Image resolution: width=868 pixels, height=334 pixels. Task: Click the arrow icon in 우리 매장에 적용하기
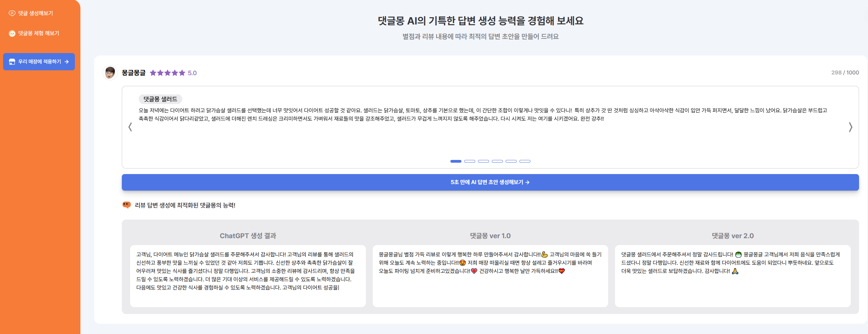67,62
